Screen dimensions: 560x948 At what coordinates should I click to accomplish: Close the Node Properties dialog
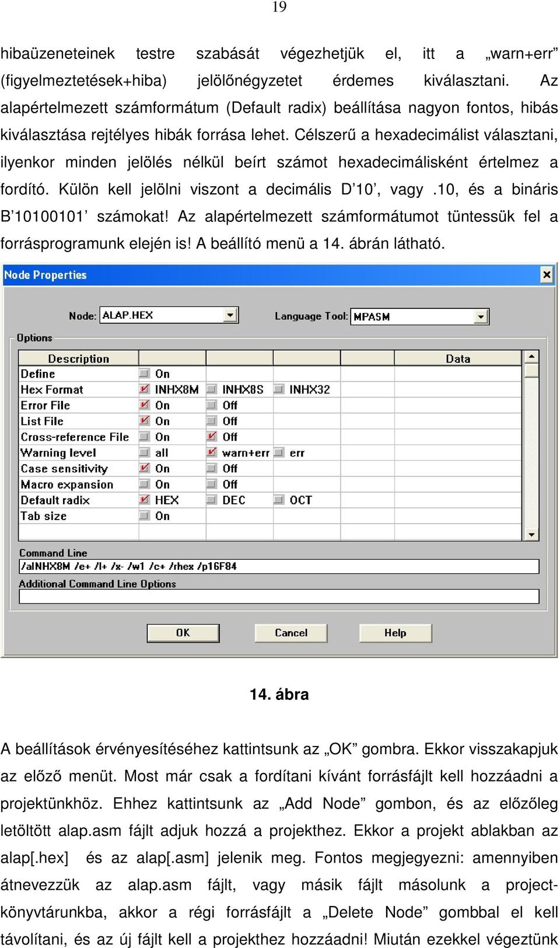click(x=547, y=274)
